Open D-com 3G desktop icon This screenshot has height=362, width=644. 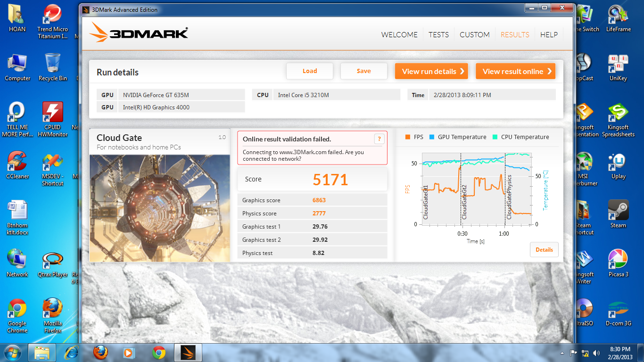619,313
